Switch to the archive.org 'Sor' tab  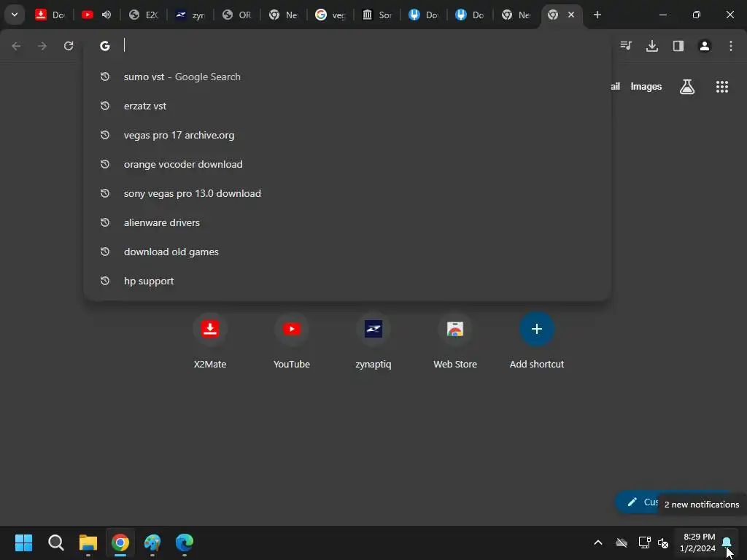coord(377,15)
